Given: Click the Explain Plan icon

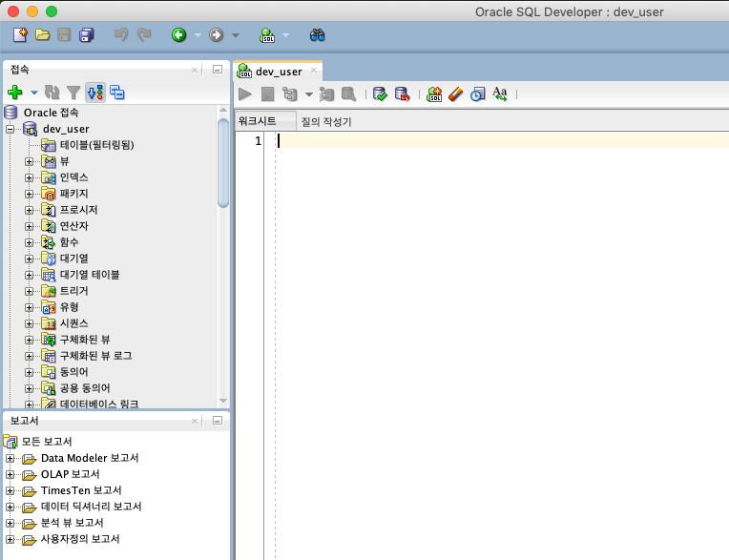Looking at the screenshot, I should click(290, 94).
